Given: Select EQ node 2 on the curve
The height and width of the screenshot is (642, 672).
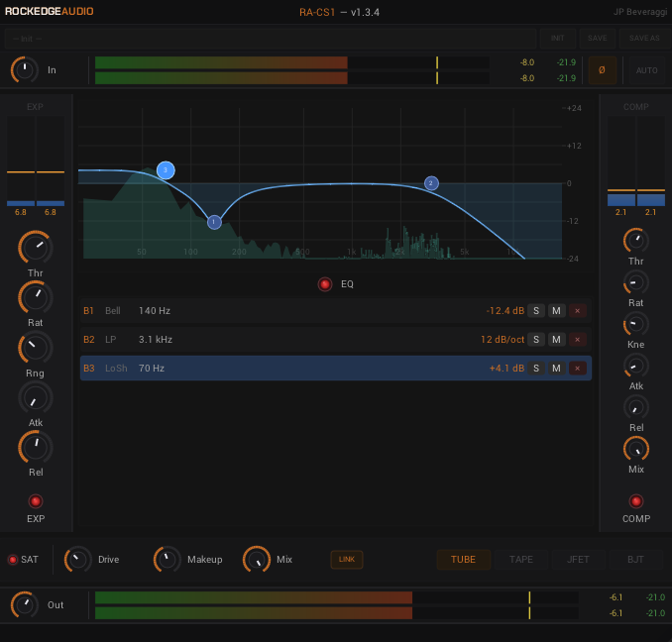Looking at the screenshot, I should click(431, 183).
